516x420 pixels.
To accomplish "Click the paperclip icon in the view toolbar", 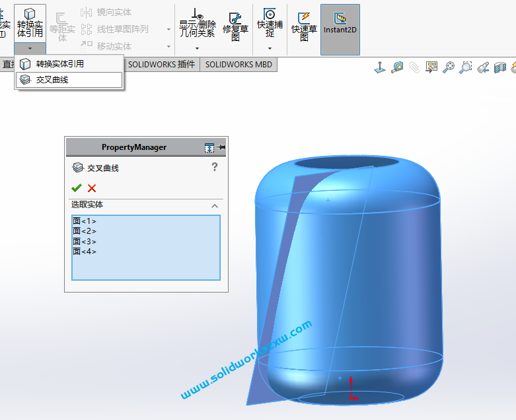I will 414,67.
